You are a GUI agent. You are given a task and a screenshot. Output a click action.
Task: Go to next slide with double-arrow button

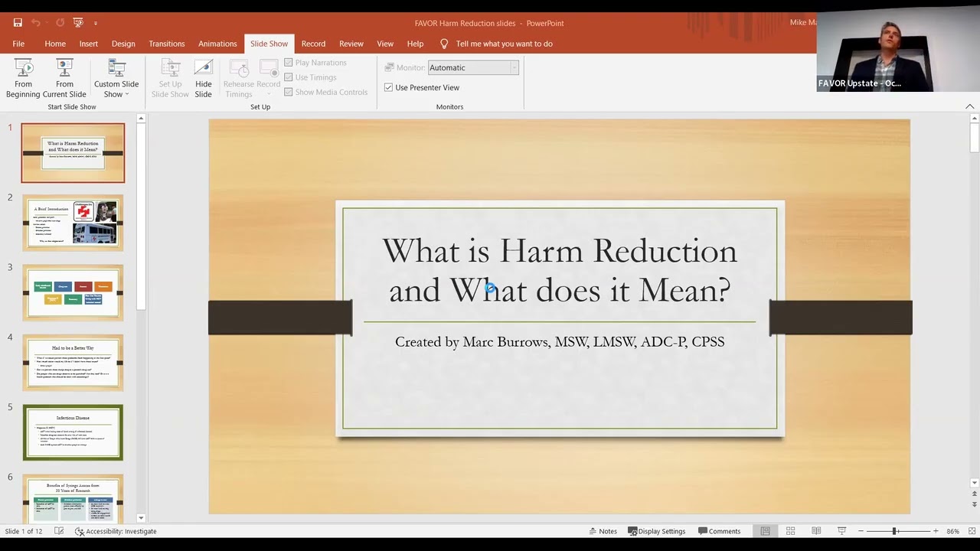tap(974, 505)
